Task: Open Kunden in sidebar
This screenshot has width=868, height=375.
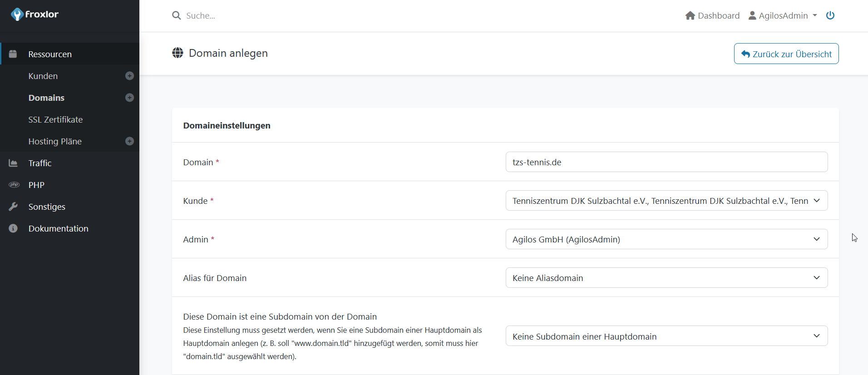Action: click(43, 76)
